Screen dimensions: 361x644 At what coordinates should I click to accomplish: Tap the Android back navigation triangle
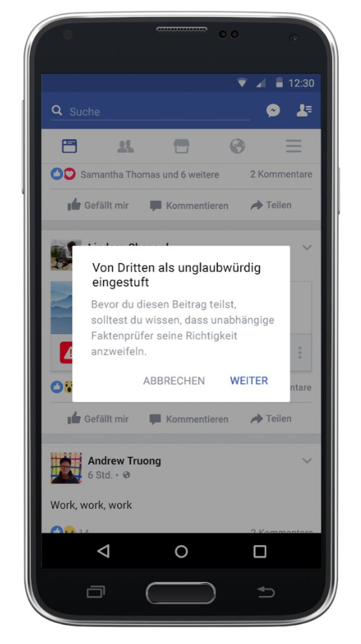point(103,551)
